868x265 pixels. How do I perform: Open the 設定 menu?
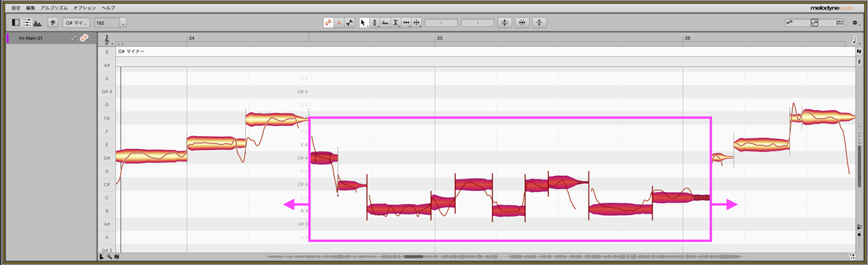tap(16, 7)
